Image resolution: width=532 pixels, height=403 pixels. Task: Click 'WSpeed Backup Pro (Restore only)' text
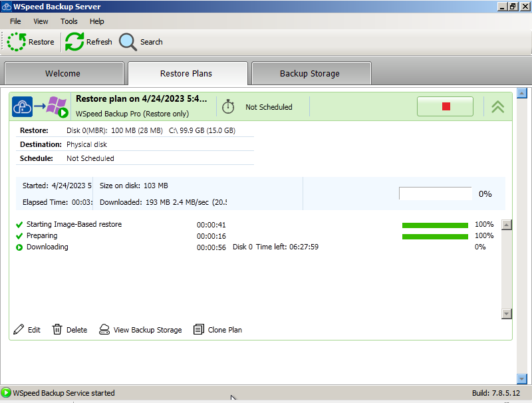[132, 114]
